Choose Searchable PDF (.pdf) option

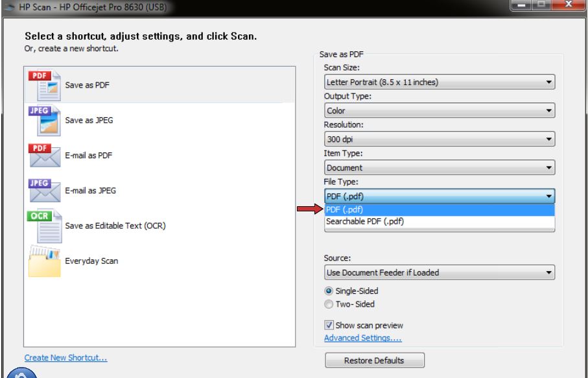coord(440,222)
